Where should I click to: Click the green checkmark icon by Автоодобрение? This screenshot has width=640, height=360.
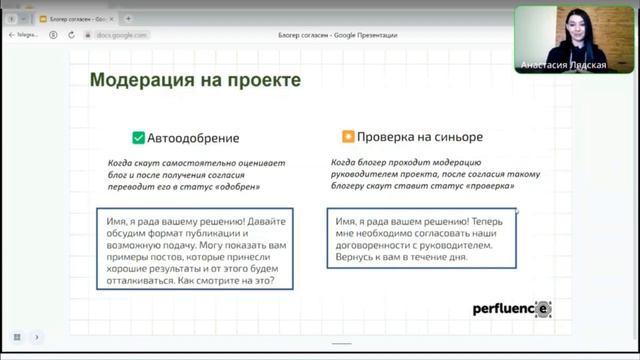coord(138,138)
